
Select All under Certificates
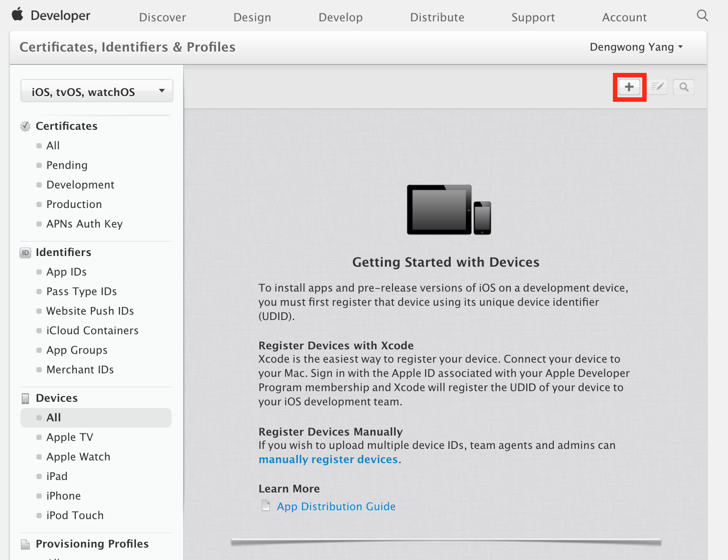click(x=53, y=146)
